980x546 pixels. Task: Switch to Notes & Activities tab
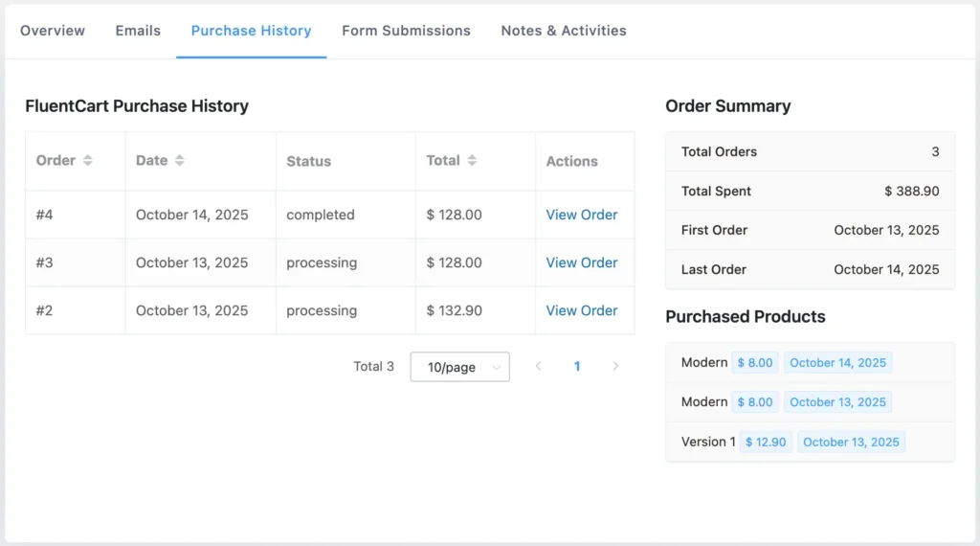[564, 31]
